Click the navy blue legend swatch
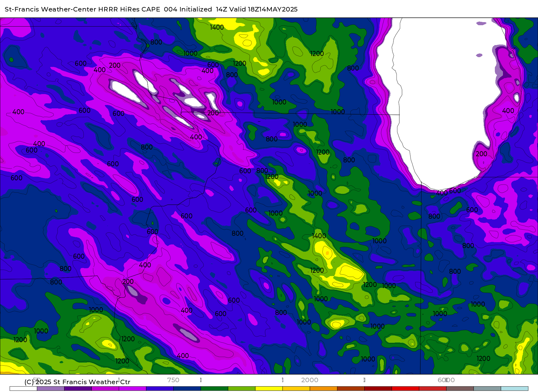 tap(187, 389)
